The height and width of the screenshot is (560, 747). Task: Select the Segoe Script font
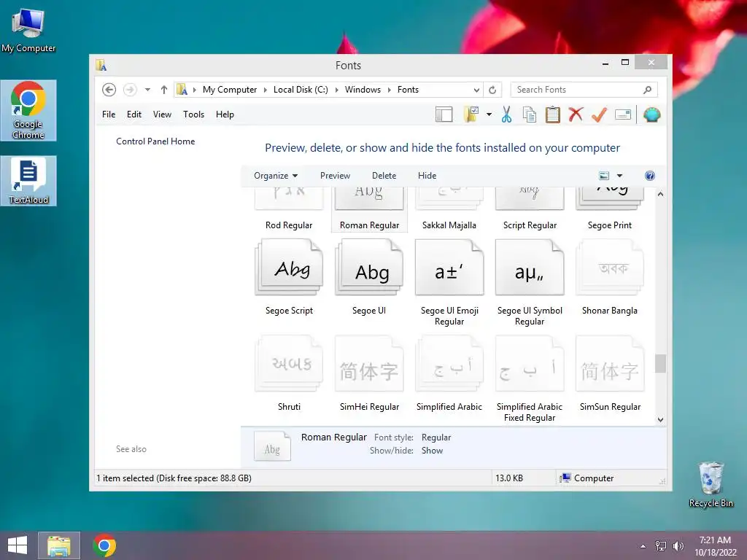[289, 278]
